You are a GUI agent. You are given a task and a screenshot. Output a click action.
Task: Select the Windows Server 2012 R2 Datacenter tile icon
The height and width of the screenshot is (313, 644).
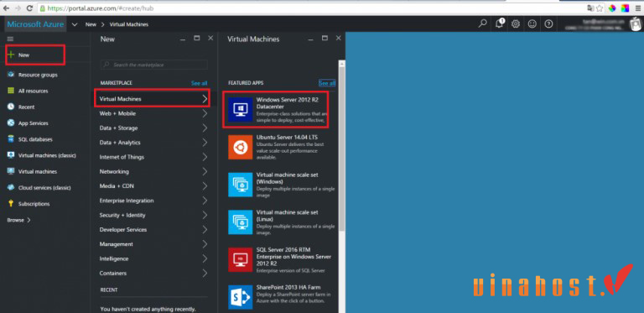click(x=241, y=110)
